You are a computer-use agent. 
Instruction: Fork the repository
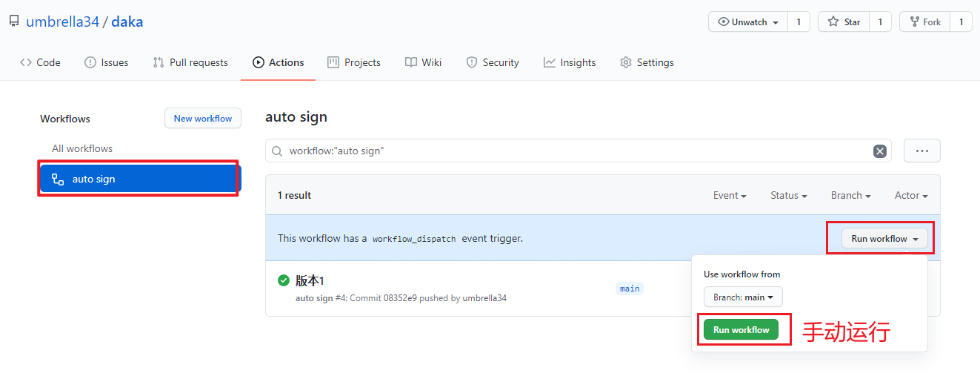924,22
